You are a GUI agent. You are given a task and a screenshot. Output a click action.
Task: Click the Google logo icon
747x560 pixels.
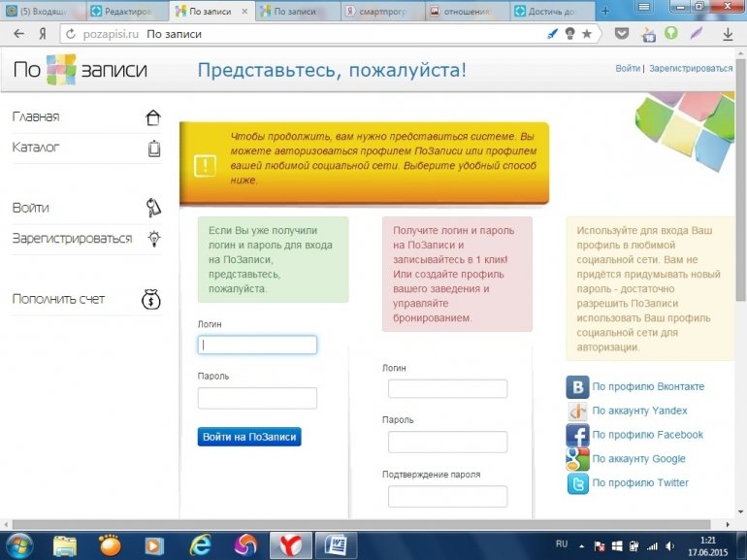(x=577, y=459)
